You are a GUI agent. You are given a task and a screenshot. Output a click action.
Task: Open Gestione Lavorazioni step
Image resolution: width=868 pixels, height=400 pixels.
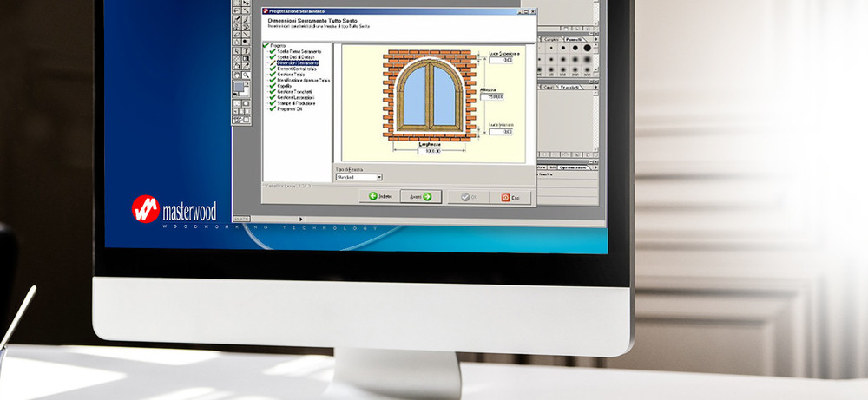(296, 97)
